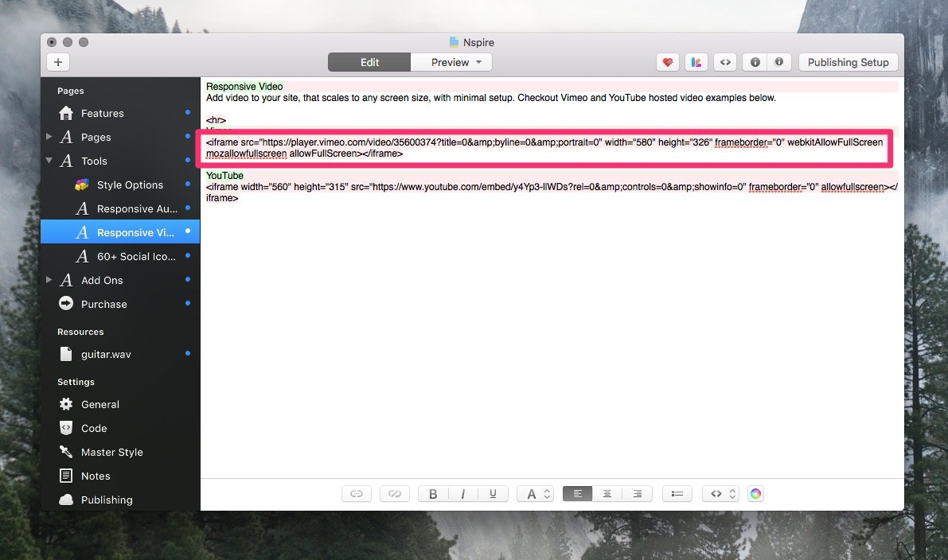Open the page inspector info icon
The height and width of the screenshot is (560, 948).
[755, 62]
